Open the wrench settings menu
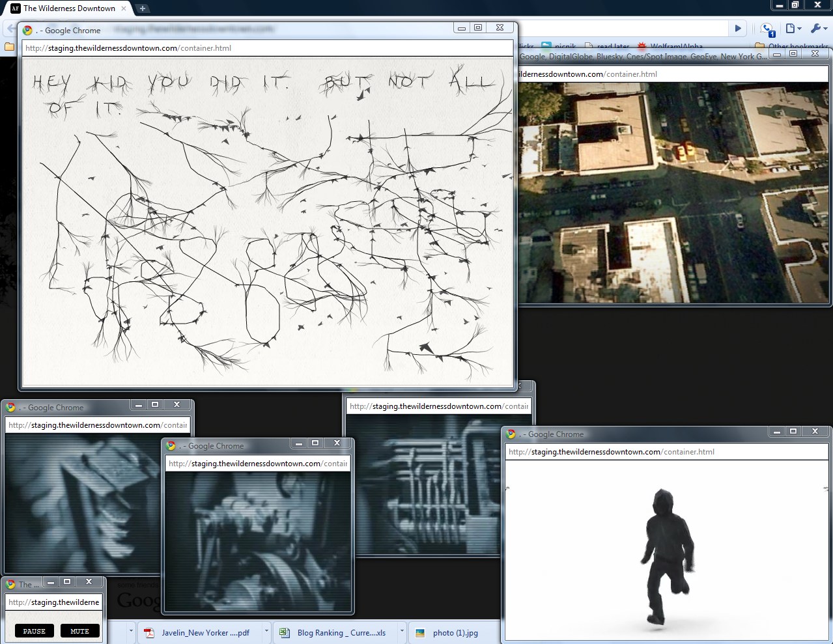Image resolution: width=833 pixels, height=644 pixels. pos(818,29)
